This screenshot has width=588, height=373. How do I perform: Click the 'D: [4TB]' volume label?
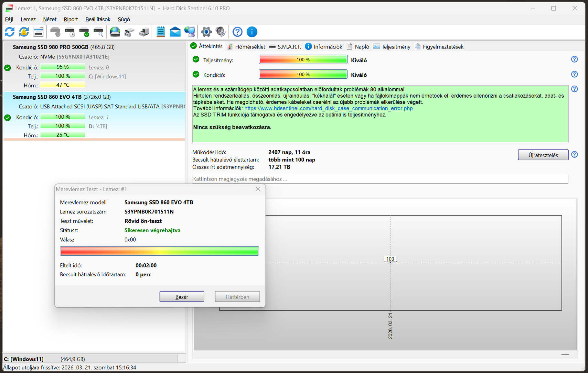coord(98,126)
